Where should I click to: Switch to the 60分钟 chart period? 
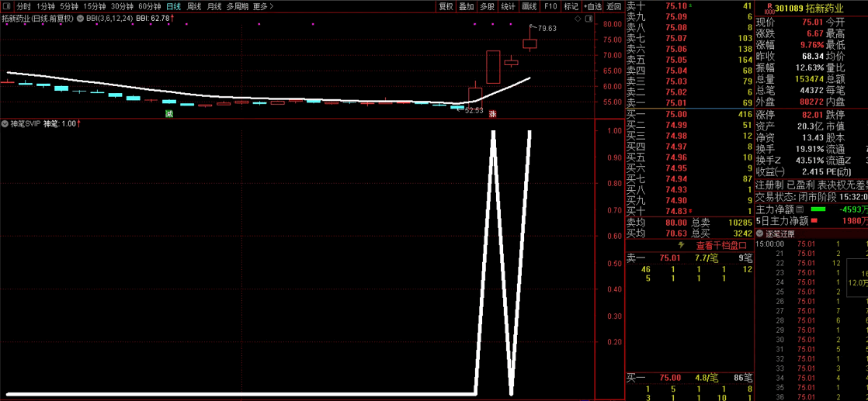click(x=150, y=7)
